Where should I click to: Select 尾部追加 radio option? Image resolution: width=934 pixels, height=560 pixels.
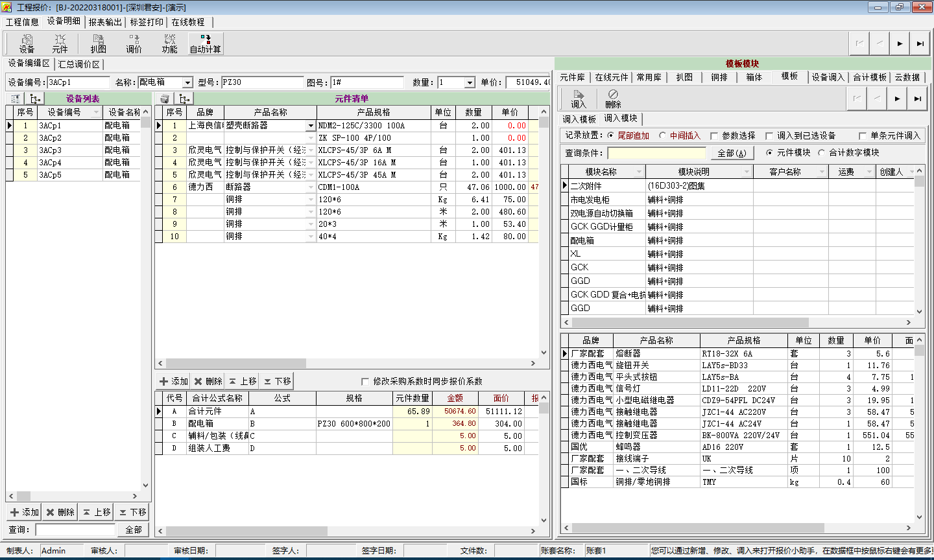pyautogui.click(x=628, y=135)
